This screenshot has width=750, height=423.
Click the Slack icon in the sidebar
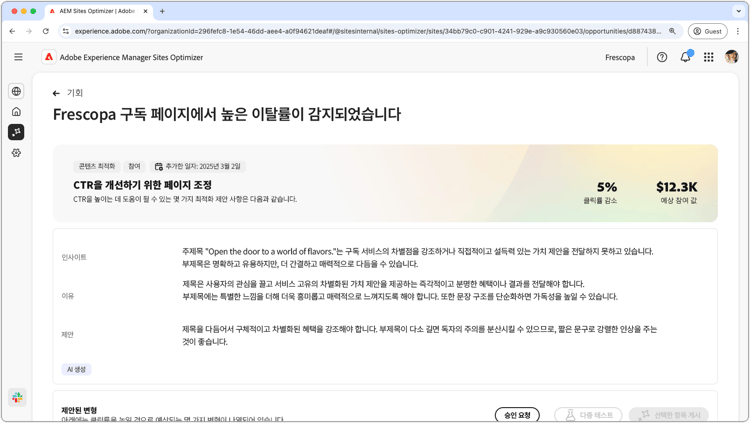point(17,397)
